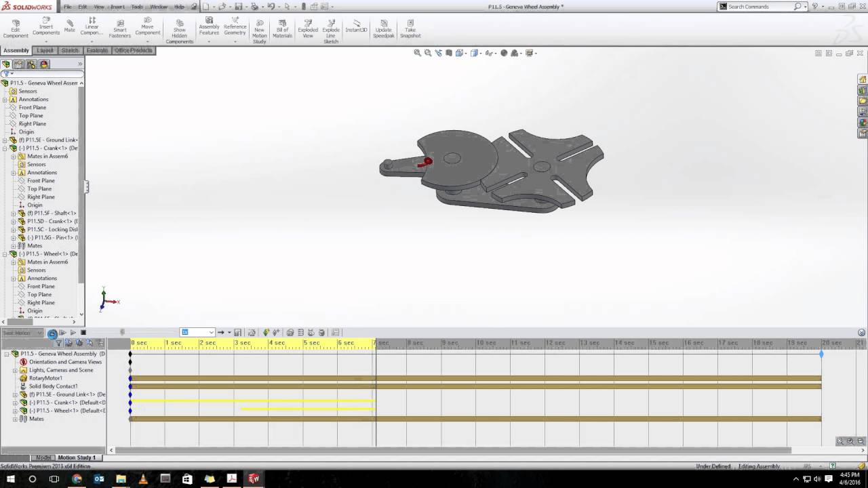Image resolution: width=868 pixels, height=488 pixels.
Task: Expand the Mates in Assem6 node under Crank
Action: pyautogui.click(x=13, y=157)
